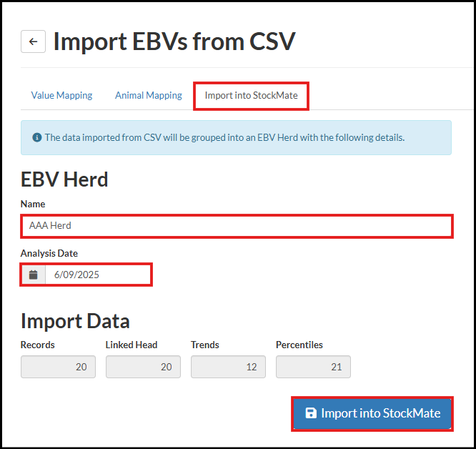The image size is (476, 449).
Task: Click the Name label above the field
Action: coord(33,204)
